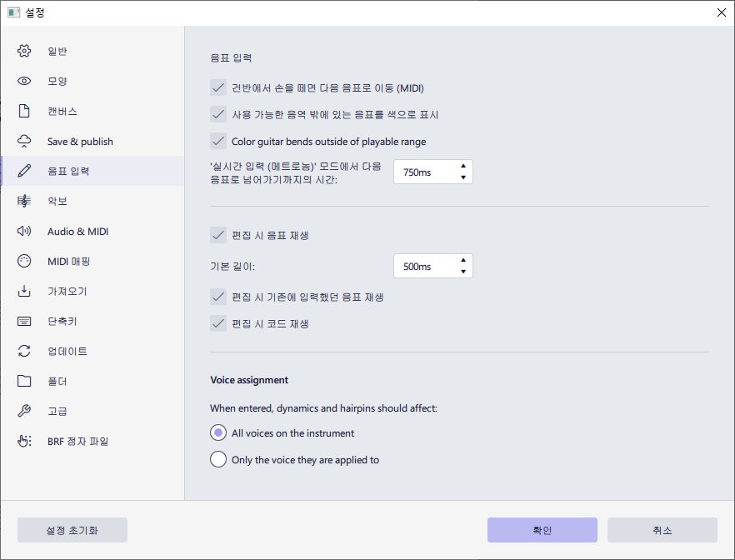Click the folder icon for 폴더

point(24,381)
